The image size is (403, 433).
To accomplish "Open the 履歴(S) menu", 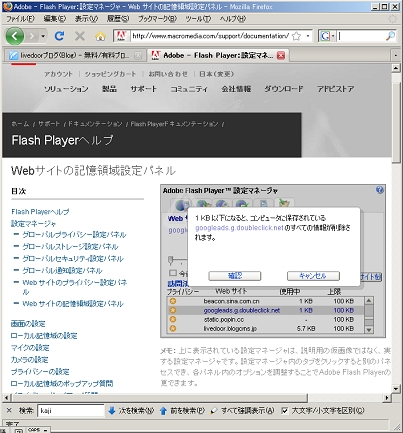I will pos(118,19).
